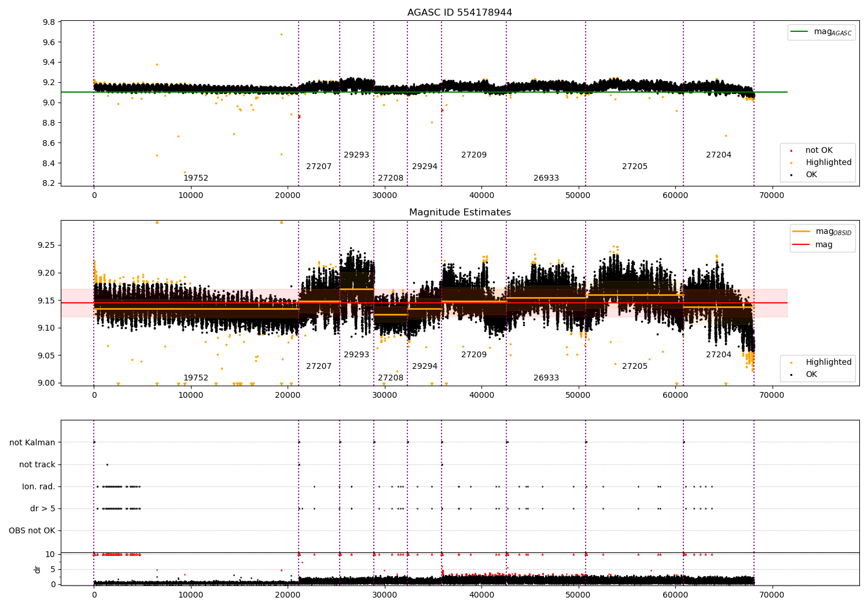Click obsid label 26933 in top plot
Screen dimensions: 868x608
[x=546, y=178]
